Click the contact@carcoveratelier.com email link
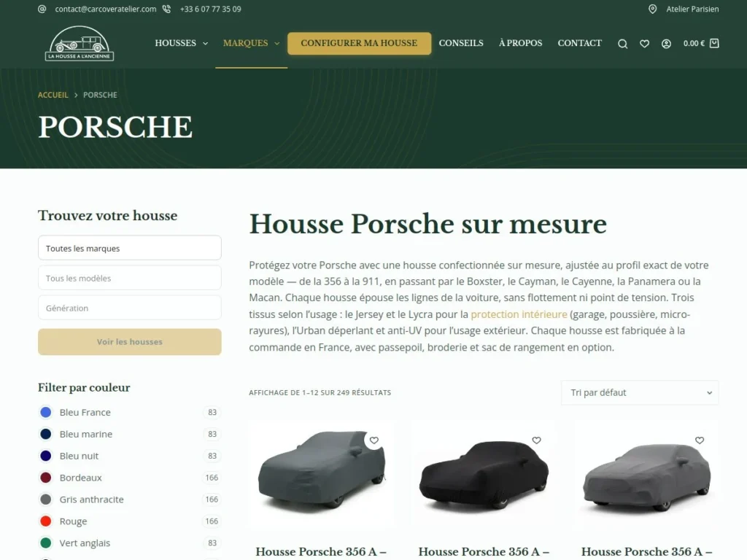This screenshot has height=560, width=747. click(x=105, y=9)
